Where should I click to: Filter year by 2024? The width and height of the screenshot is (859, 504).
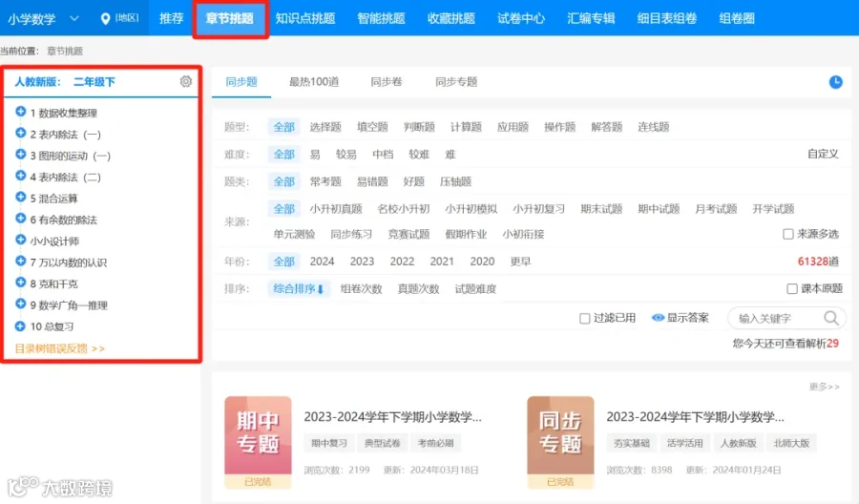coord(323,262)
